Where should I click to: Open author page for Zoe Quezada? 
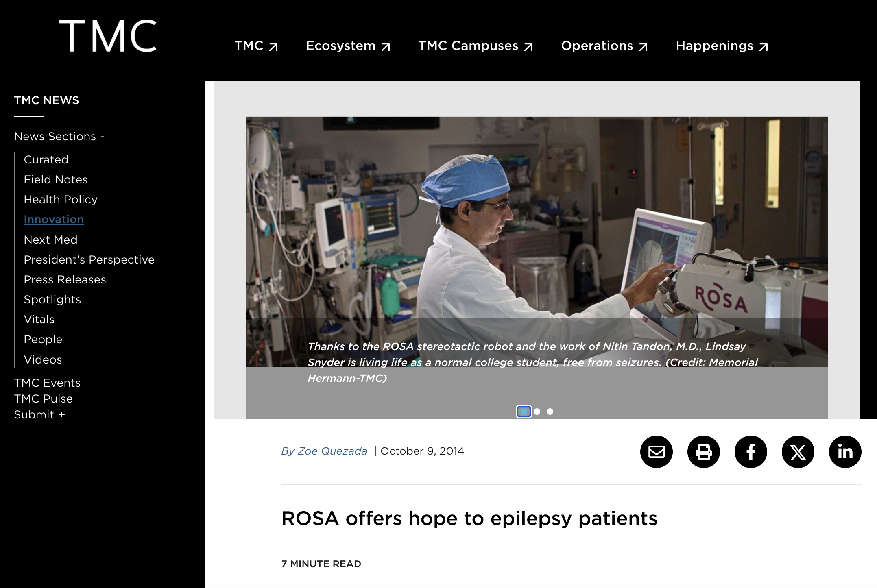coord(324,451)
